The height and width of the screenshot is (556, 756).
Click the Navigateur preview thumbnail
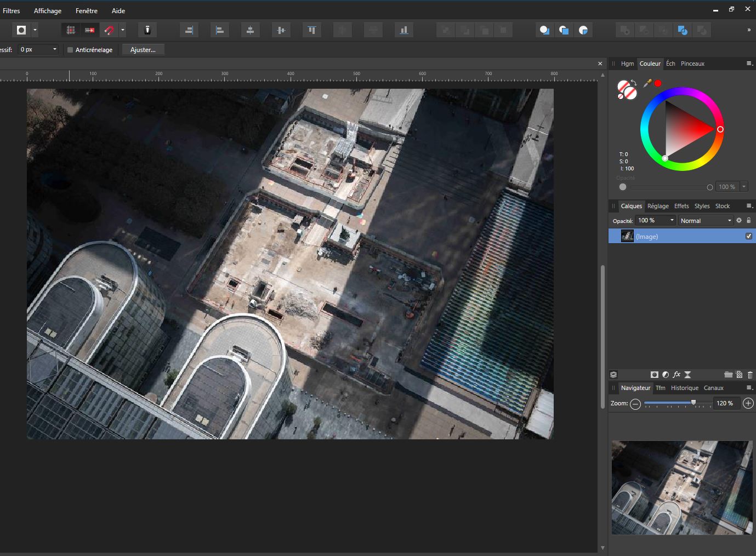(x=681, y=488)
